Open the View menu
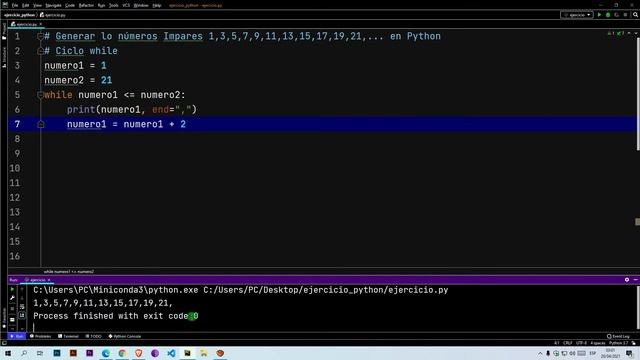The height and width of the screenshot is (360, 640). [x=37, y=5]
